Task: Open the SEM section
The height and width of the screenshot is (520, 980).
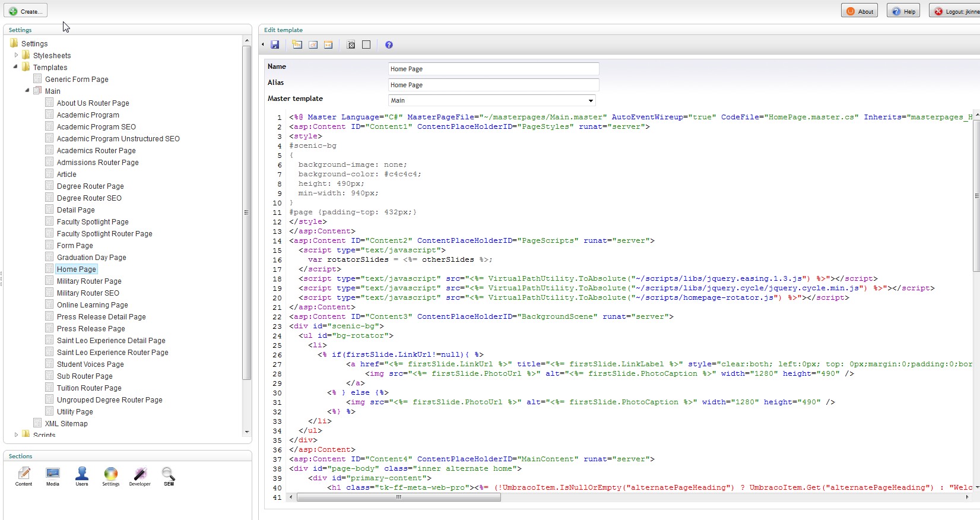Action: coord(169,476)
